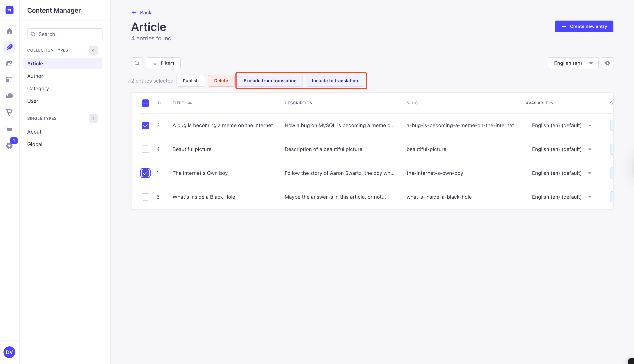This screenshot has width=634, height=364.
Task: Expand locales for Black Hole article
Action: (x=590, y=197)
